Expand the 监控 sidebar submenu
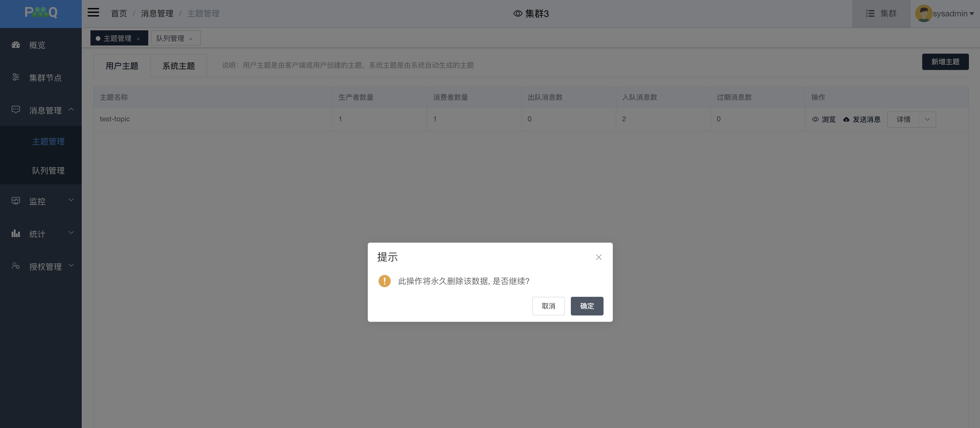The height and width of the screenshot is (428, 980). (71, 200)
